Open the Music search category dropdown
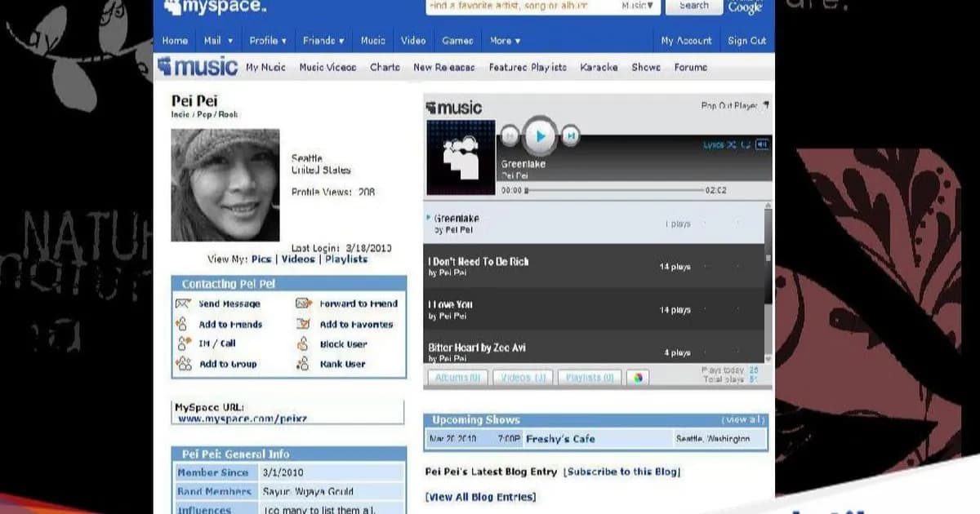This screenshot has width=980, height=514. 637,5
